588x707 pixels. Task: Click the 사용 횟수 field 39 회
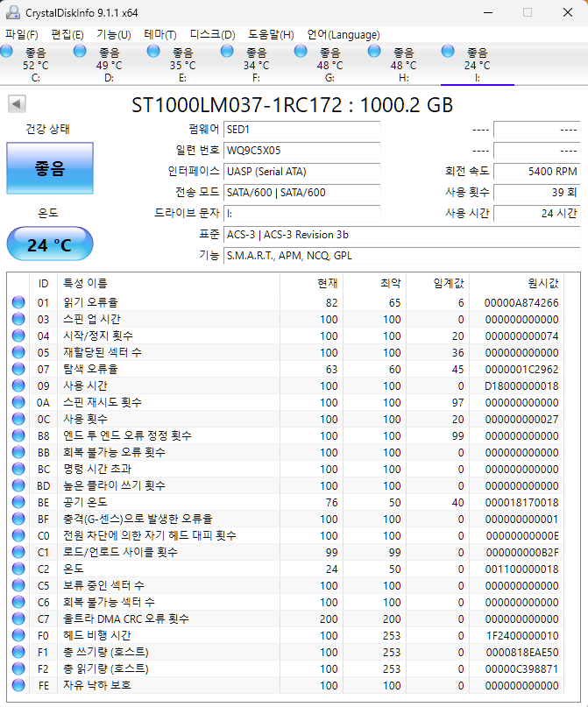536,193
